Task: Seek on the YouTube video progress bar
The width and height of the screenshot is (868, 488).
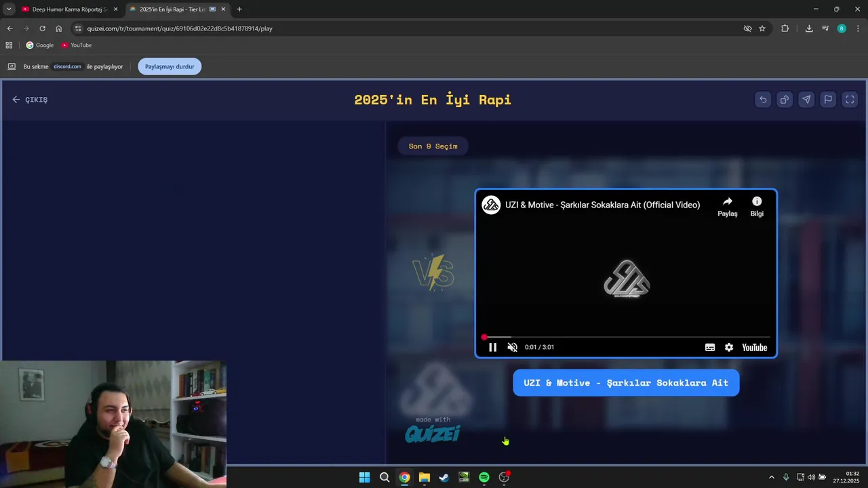Action: (x=627, y=337)
